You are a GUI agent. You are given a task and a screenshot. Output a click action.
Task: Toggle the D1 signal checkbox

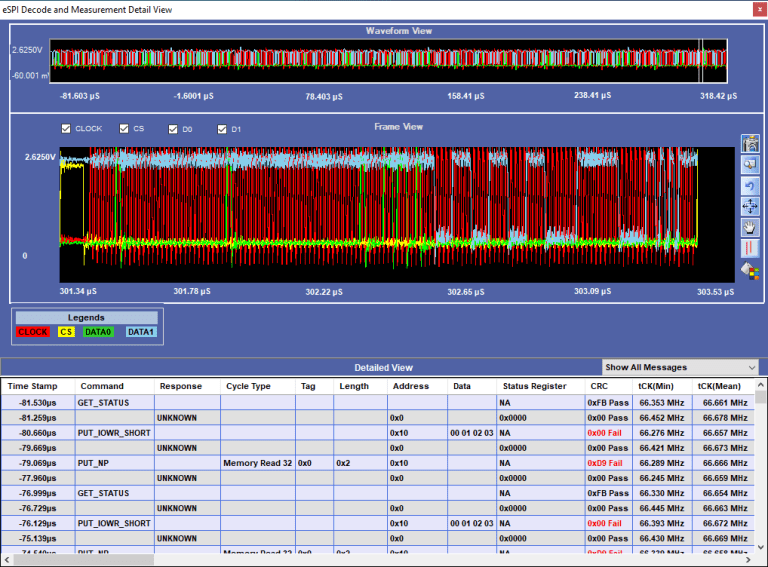click(x=223, y=129)
